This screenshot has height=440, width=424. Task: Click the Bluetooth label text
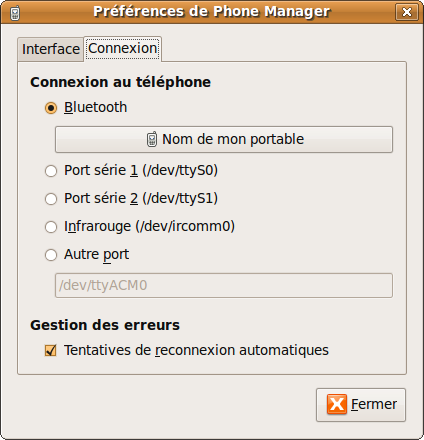96,107
